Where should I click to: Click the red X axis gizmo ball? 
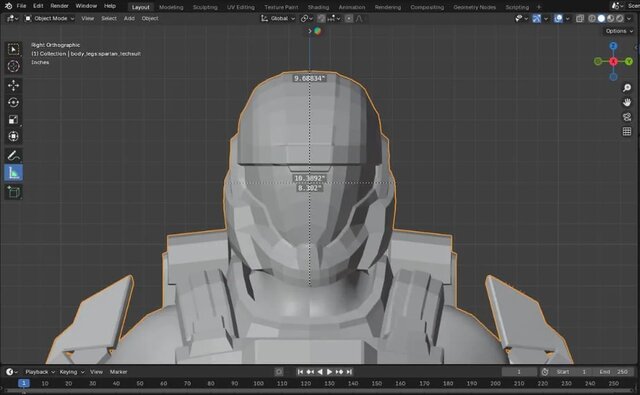coord(613,61)
